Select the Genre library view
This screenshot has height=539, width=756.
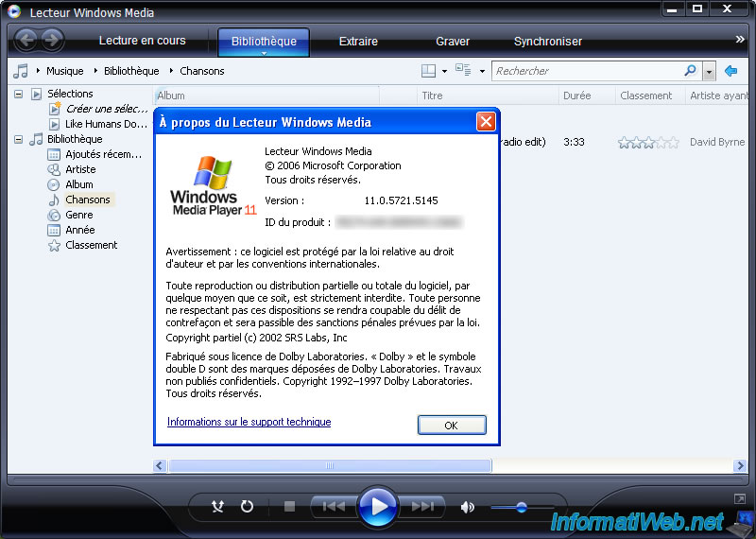click(79, 215)
